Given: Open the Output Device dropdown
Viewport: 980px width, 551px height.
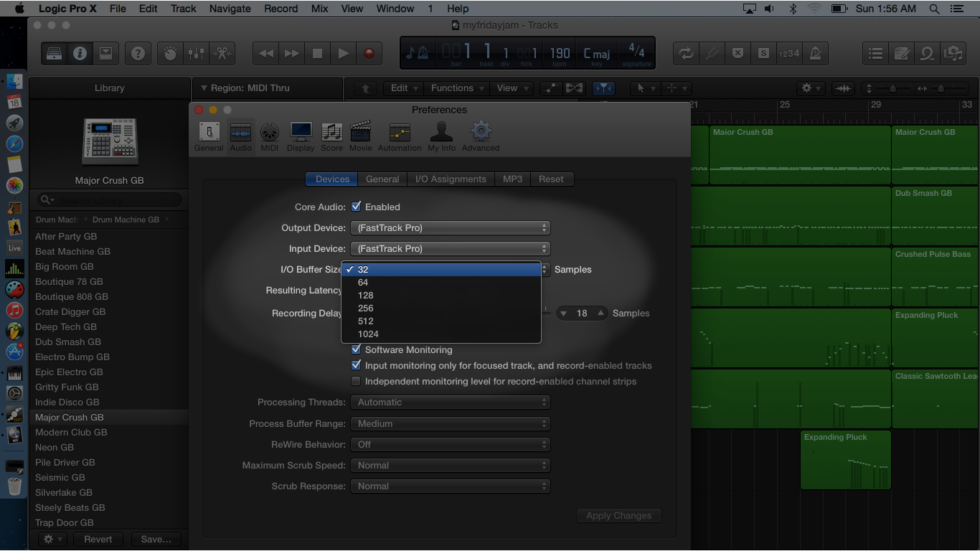Looking at the screenshot, I should tap(450, 228).
